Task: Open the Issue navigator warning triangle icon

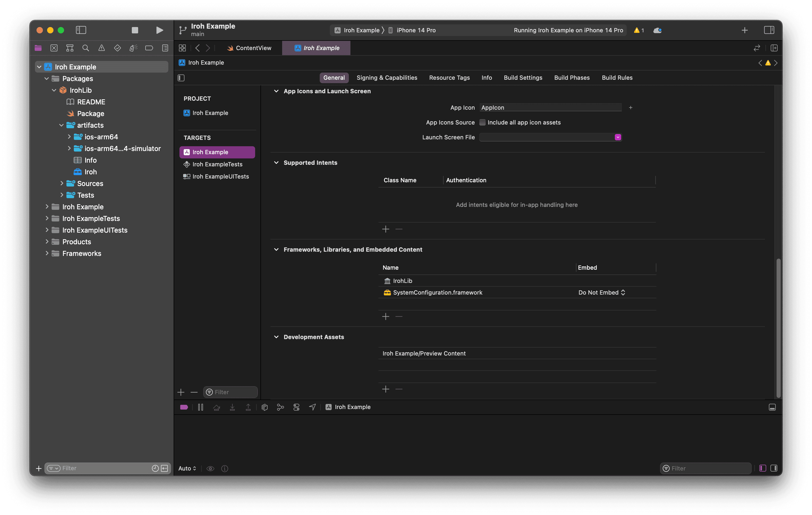Action: (x=102, y=48)
